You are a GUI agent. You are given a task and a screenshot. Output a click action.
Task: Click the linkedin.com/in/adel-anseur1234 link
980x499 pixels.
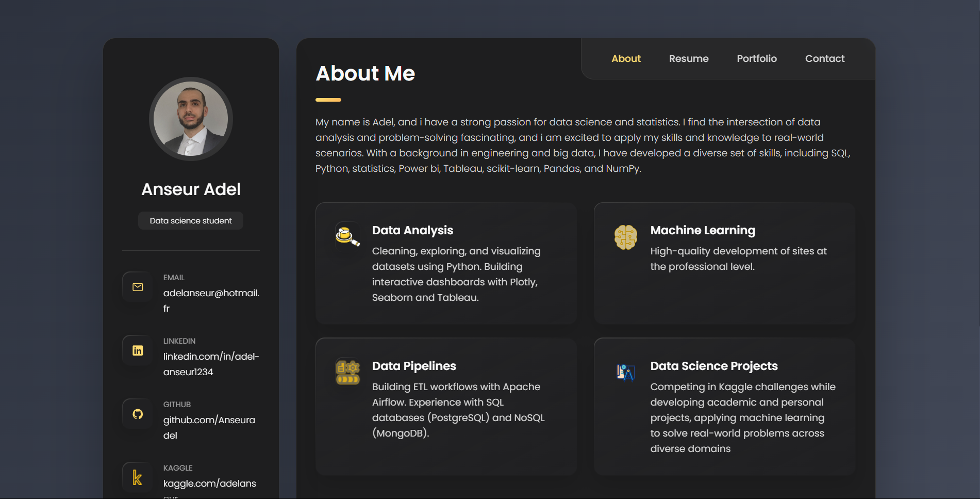(x=211, y=363)
